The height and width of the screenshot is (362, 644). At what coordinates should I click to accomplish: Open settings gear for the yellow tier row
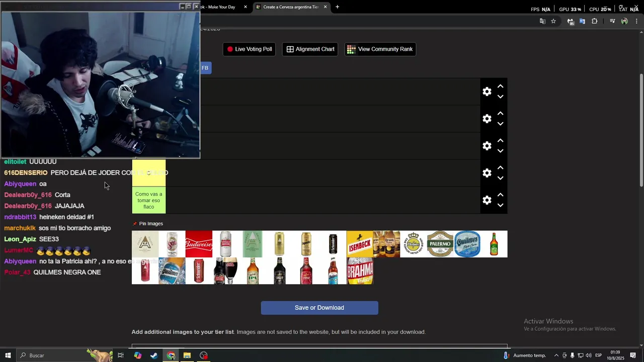click(x=487, y=173)
